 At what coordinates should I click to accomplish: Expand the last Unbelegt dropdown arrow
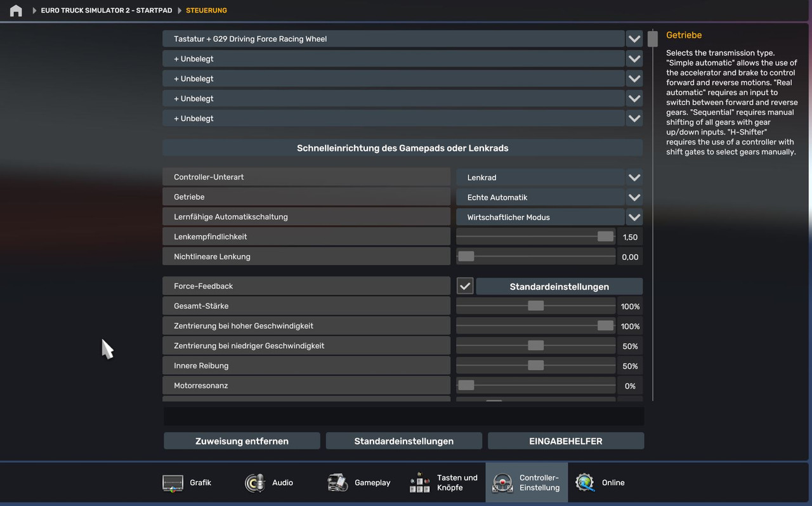pyautogui.click(x=634, y=119)
